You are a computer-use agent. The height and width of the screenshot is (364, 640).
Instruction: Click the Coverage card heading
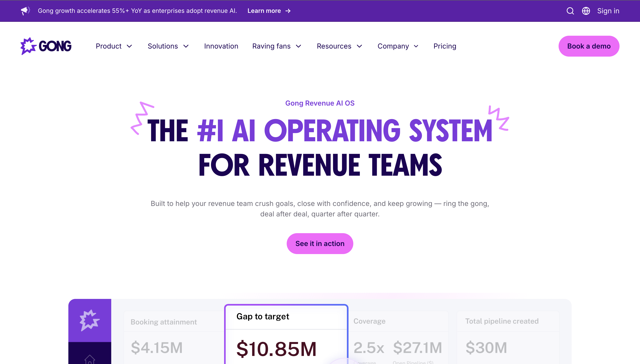point(369,321)
